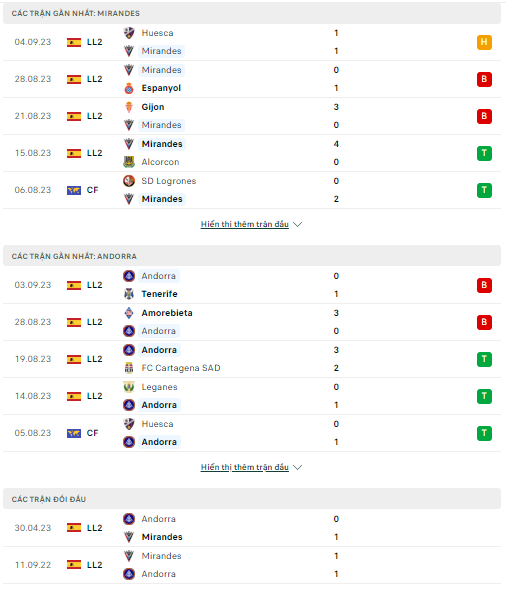Click the Amorebieta club crest icon

(x=129, y=313)
